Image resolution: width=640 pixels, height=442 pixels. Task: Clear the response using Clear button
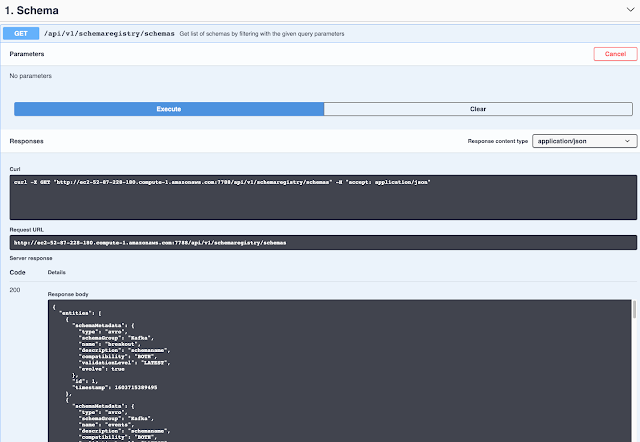478,108
